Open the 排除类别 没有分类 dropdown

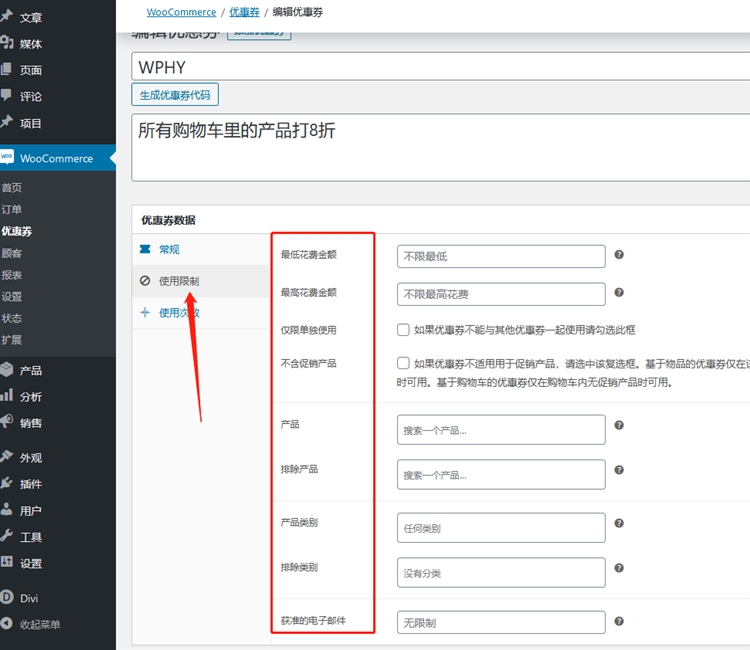(501, 573)
